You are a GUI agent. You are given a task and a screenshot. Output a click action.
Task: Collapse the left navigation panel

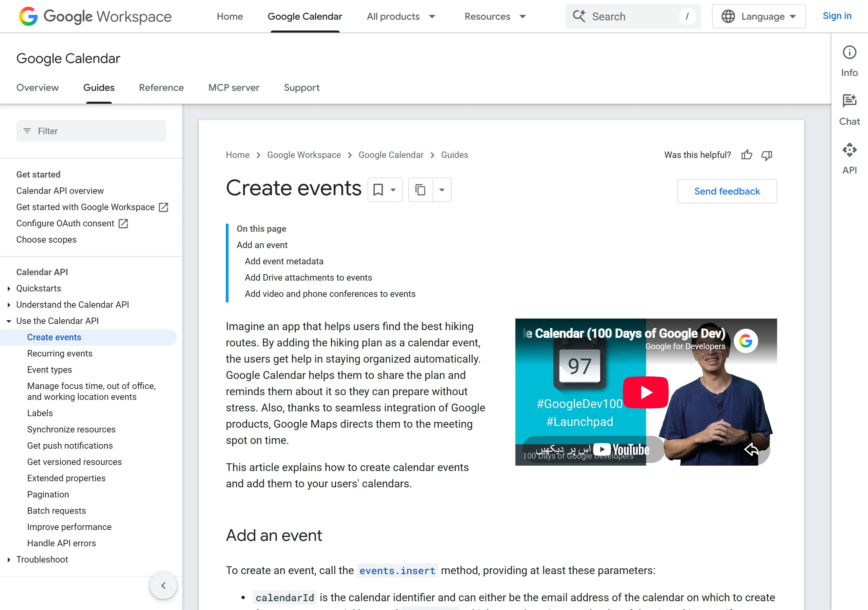point(163,586)
